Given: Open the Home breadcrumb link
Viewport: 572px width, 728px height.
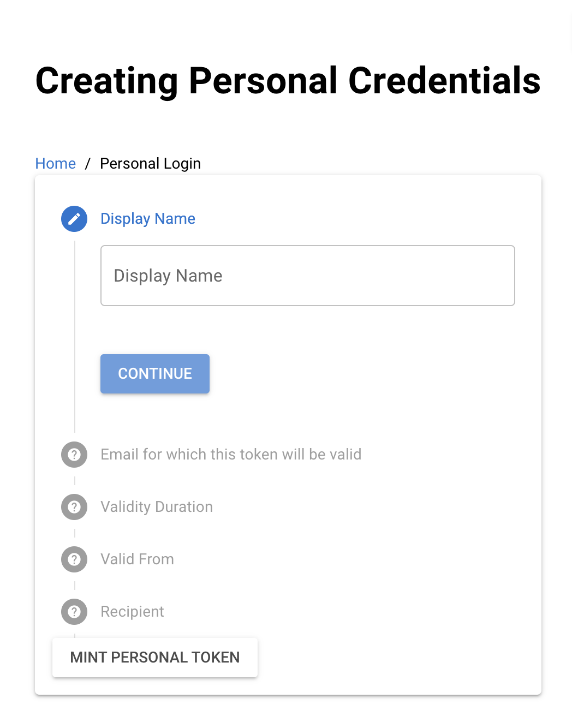Looking at the screenshot, I should (x=56, y=164).
